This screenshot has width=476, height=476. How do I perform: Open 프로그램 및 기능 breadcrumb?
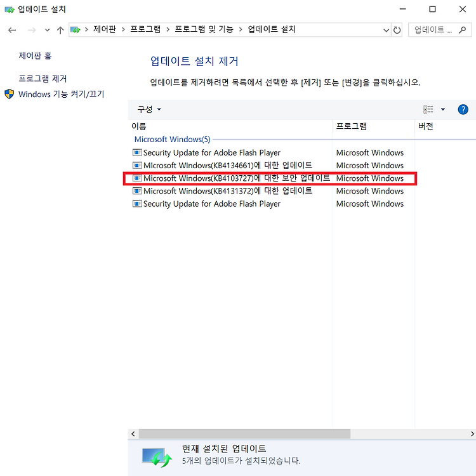point(204,29)
